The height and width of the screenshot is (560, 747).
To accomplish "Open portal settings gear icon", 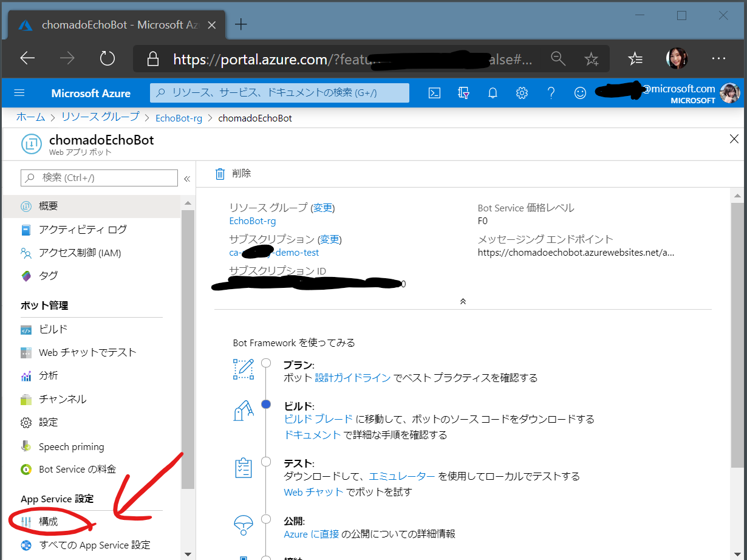I will click(x=522, y=93).
